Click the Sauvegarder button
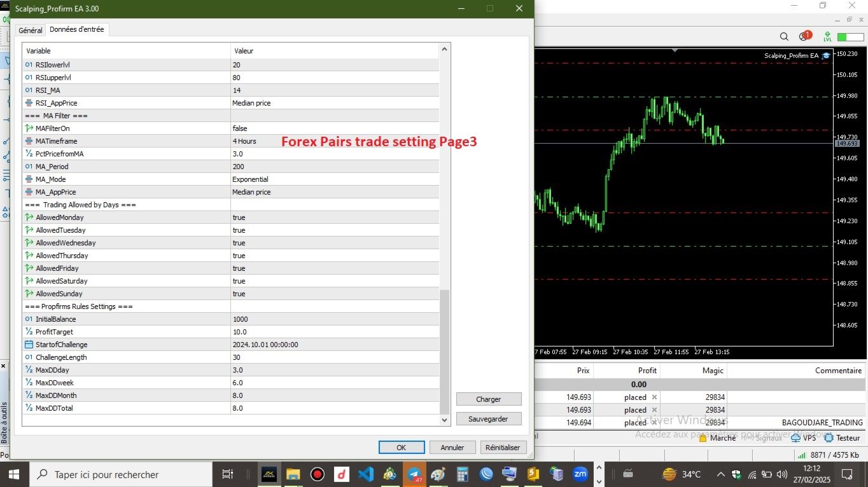 coord(489,419)
